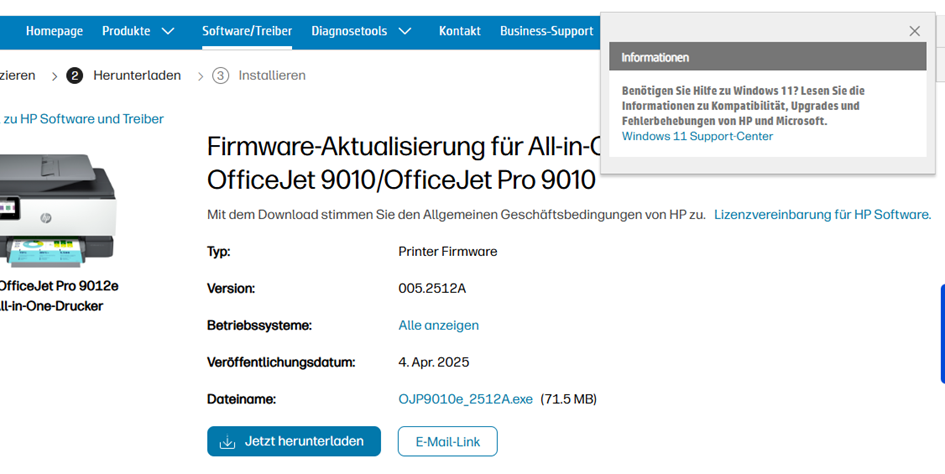
Task: Click the date 4. Apr. 2025
Action: pos(434,362)
